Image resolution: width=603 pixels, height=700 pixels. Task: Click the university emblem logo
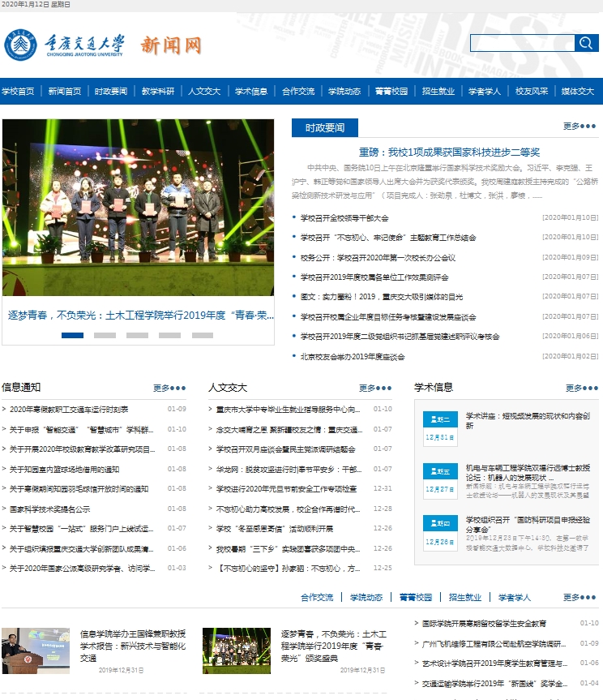tap(20, 45)
